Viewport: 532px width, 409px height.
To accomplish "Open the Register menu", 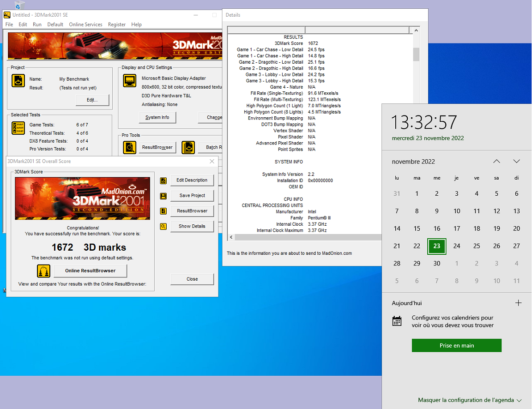I will tap(117, 24).
